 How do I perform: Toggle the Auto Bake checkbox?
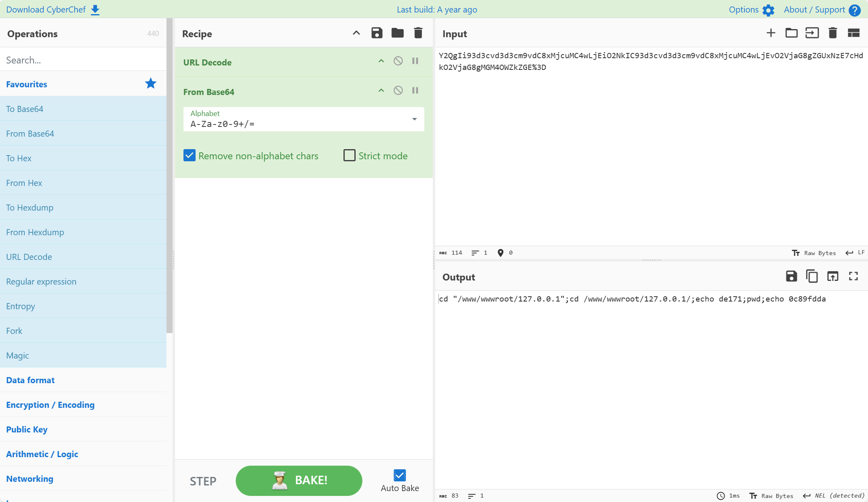[x=400, y=475]
